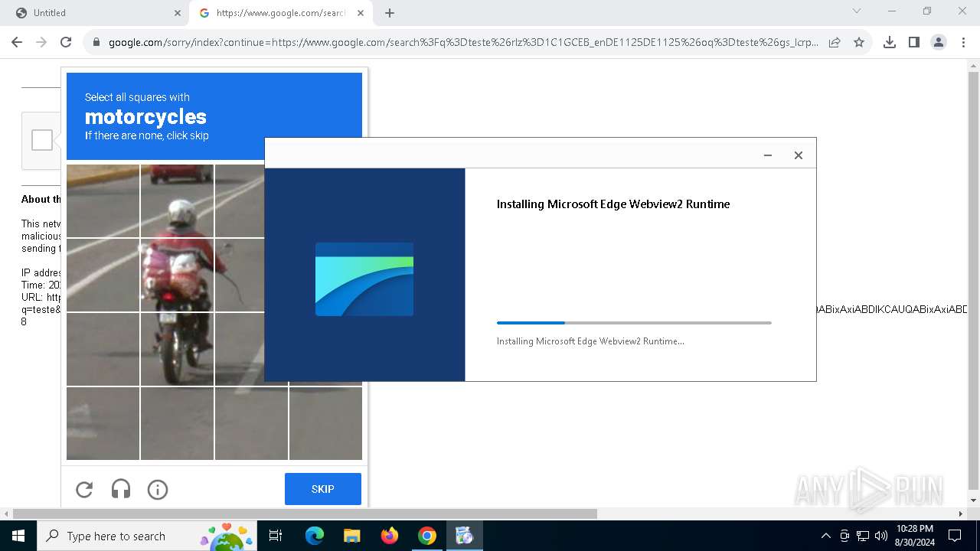Image resolution: width=980 pixels, height=551 pixels.
Task: Open a new tab
Action: pyautogui.click(x=390, y=13)
